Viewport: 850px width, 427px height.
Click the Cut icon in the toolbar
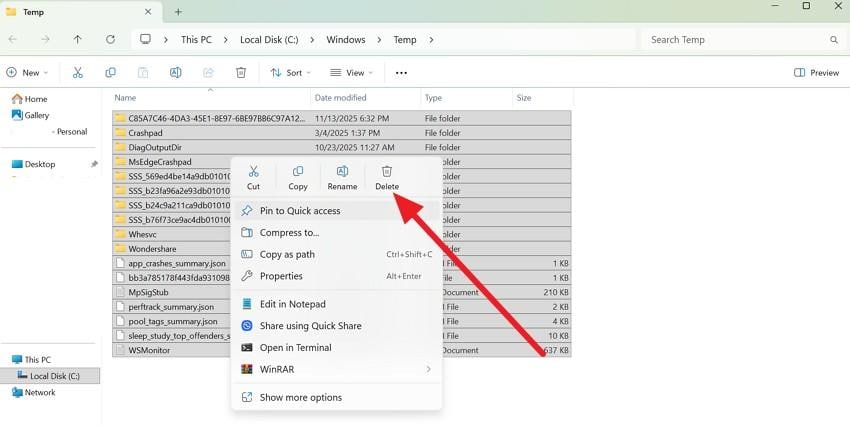[78, 73]
